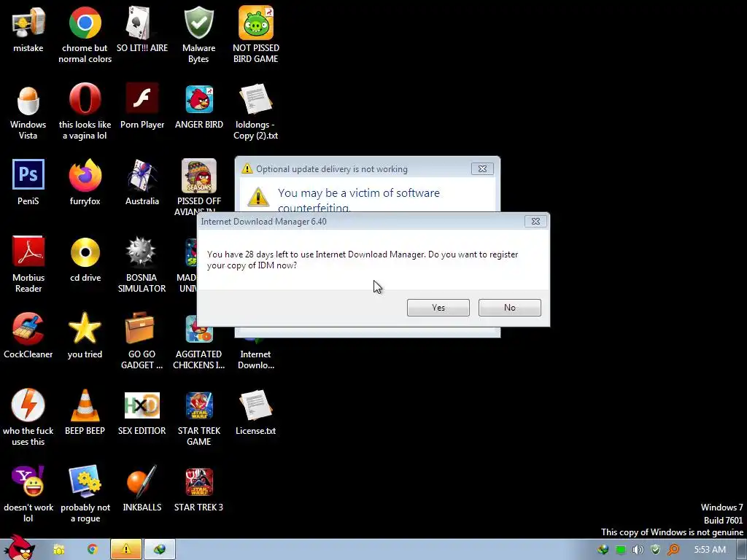This screenshot has width=747, height=560.
Task: Click Yes to register IDM
Action: [x=438, y=308]
